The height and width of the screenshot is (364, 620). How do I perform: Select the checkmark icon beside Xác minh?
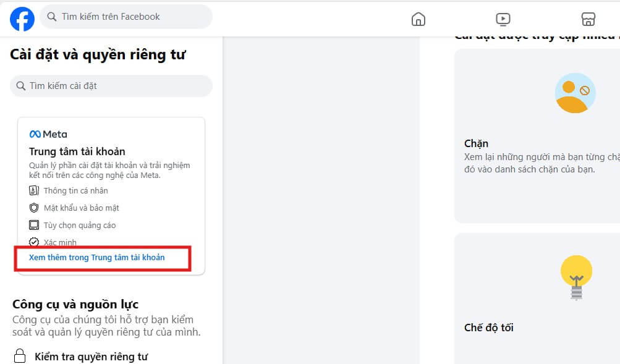[35, 242]
